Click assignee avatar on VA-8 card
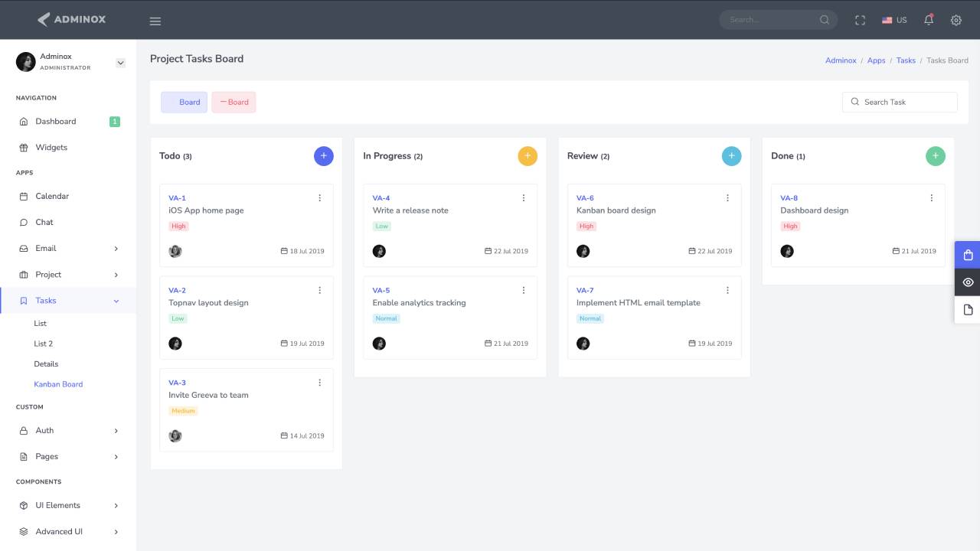The image size is (980, 551). pyautogui.click(x=787, y=251)
